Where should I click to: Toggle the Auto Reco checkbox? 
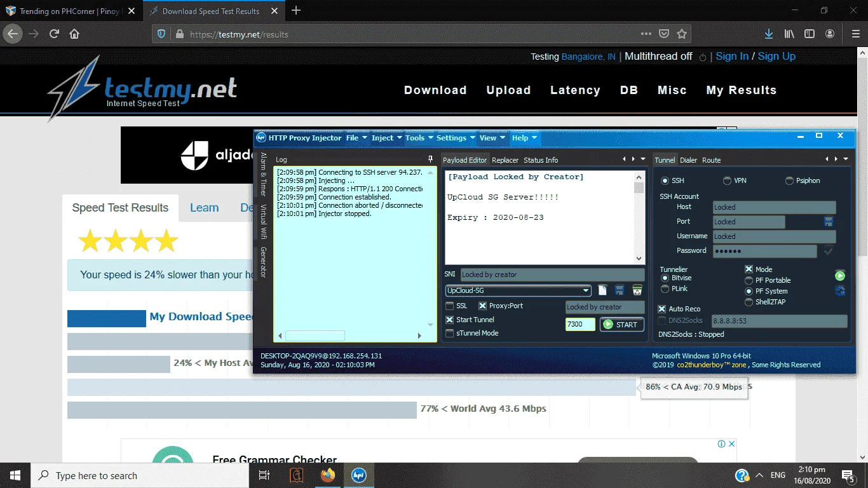coord(662,309)
